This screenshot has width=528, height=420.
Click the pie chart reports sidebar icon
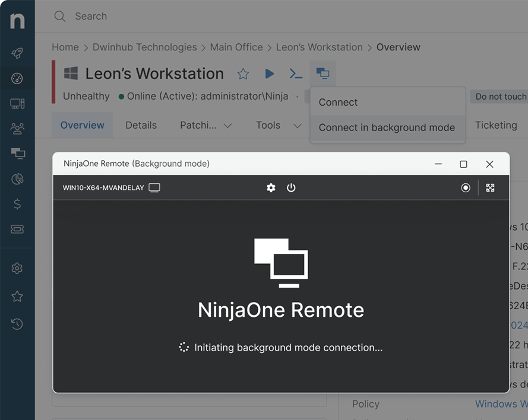17,179
